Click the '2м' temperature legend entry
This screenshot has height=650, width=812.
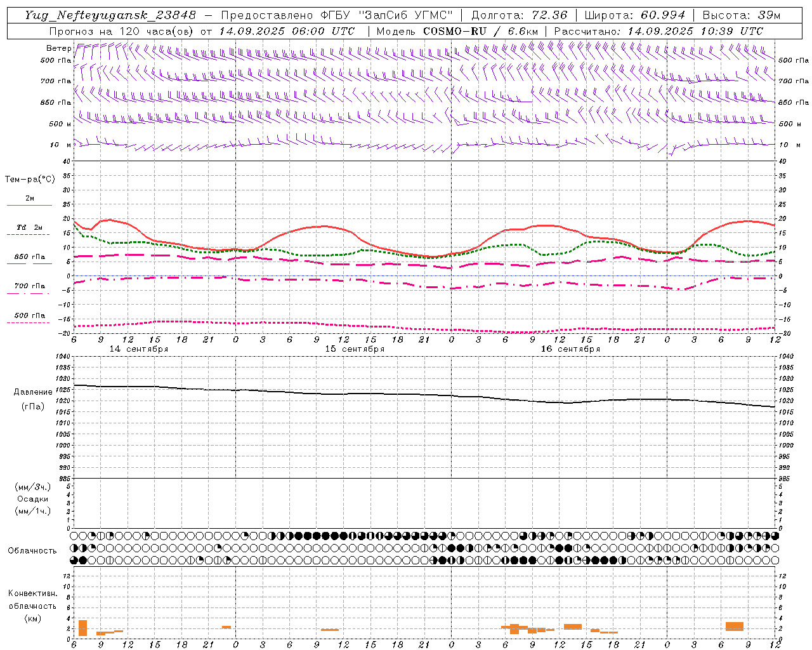pos(30,198)
